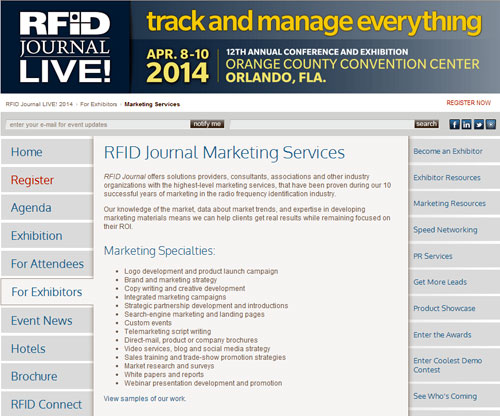Click the last social icon after Twitter

click(491, 124)
